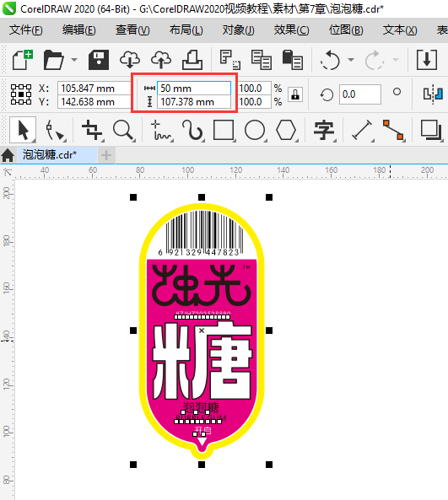Click the large white 糖 character artwork
This screenshot has width=448, height=500.
202,360
